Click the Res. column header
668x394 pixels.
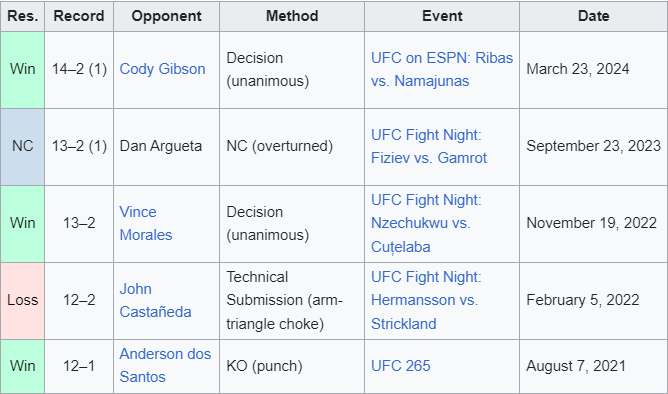(23, 16)
